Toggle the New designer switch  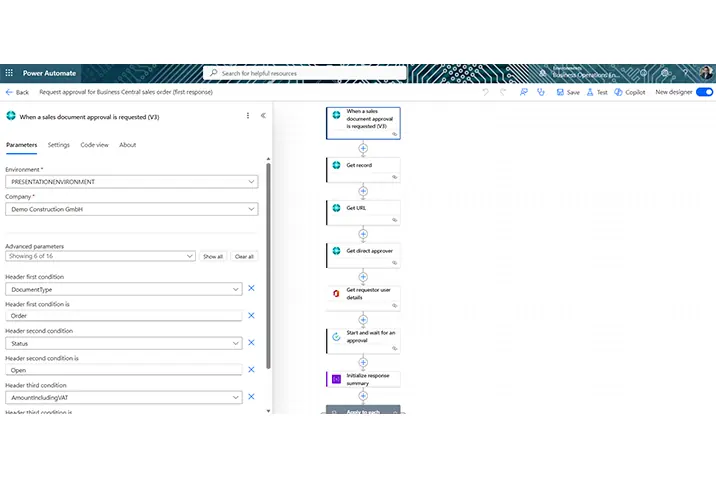705,92
